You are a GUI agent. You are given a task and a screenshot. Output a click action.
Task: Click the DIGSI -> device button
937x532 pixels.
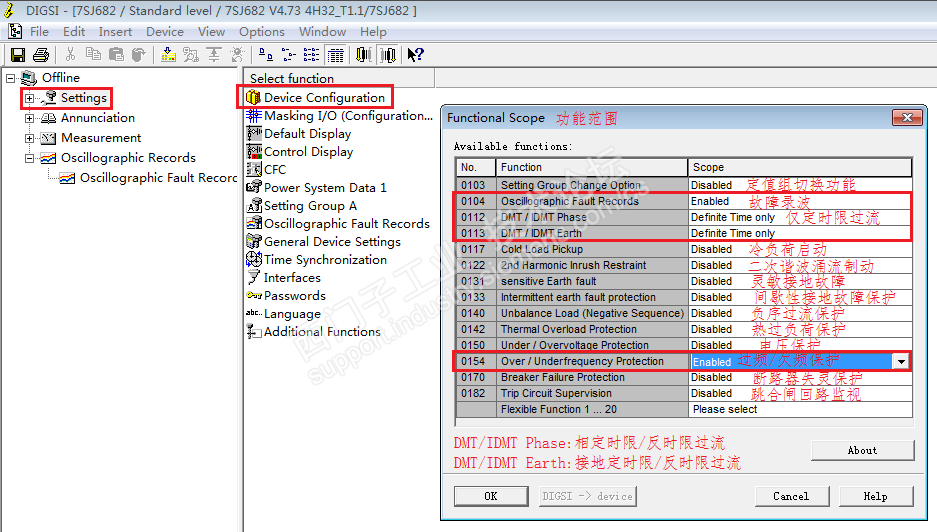(587, 496)
